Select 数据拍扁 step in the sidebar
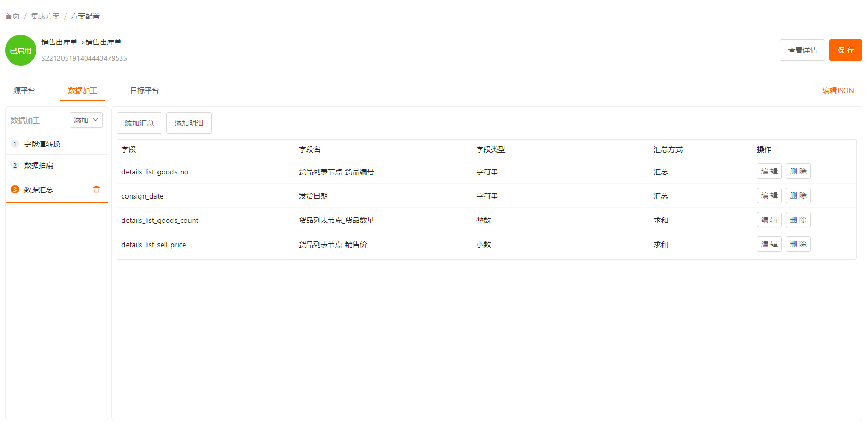 pyautogui.click(x=39, y=165)
